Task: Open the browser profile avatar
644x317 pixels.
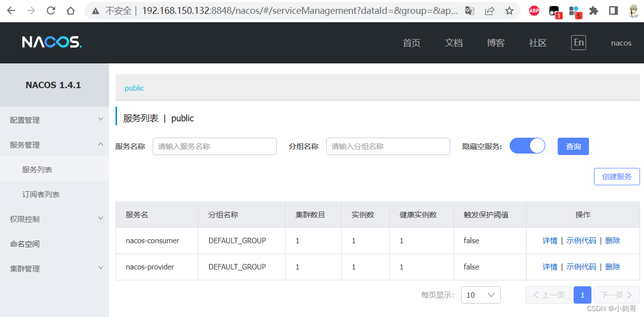Action: [633, 11]
